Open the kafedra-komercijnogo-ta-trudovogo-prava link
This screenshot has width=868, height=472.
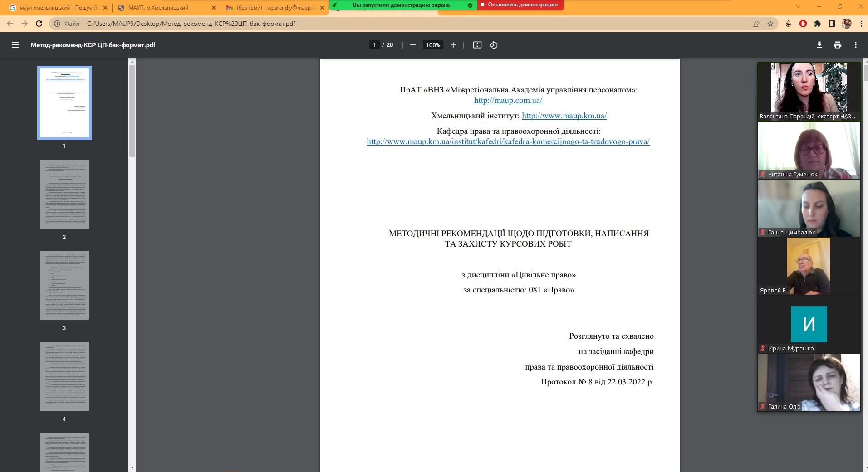click(508, 141)
